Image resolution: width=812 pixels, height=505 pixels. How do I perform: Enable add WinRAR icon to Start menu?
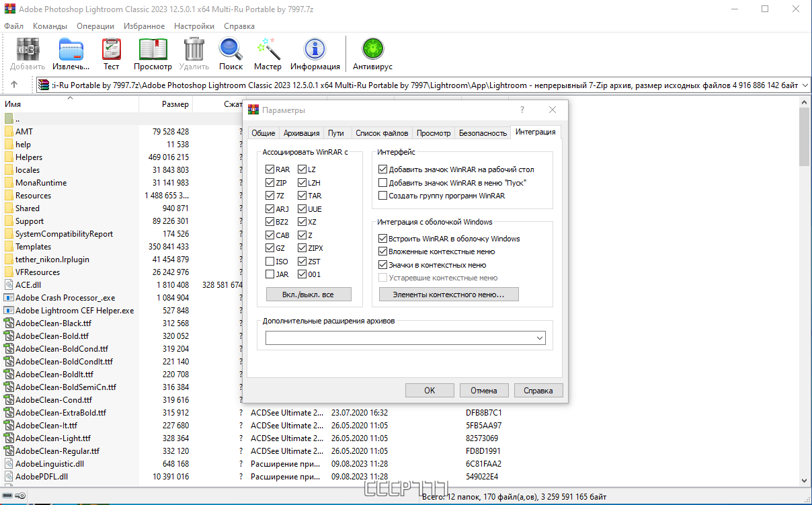(383, 182)
